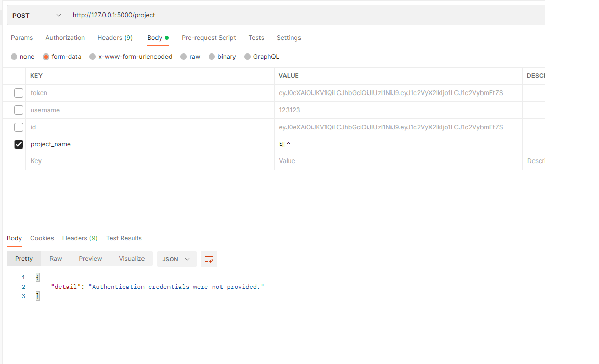This screenshot has width=599, height=364.
Task: Click the username value 123123
Action: pyautogui.click(x=289, y=110)
